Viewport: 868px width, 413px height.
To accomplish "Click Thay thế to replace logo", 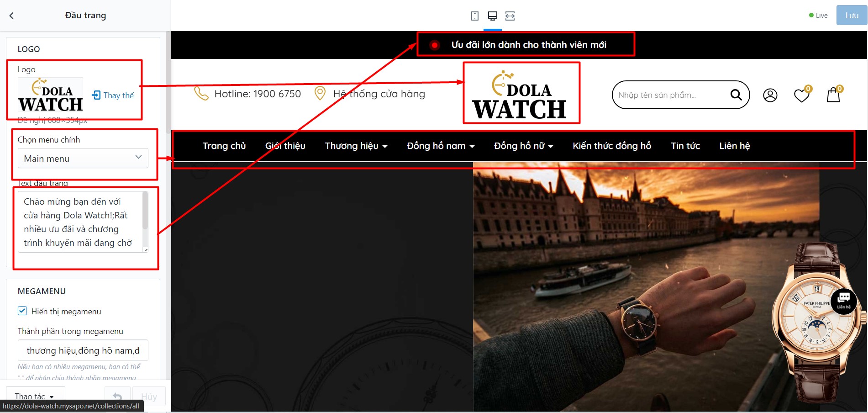I will 113,95.
